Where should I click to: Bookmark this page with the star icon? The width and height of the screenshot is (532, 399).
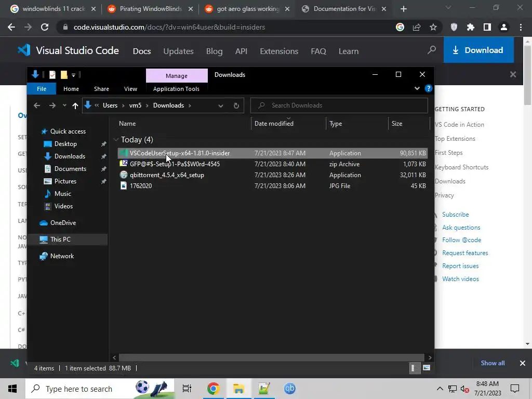coord(433,27)
